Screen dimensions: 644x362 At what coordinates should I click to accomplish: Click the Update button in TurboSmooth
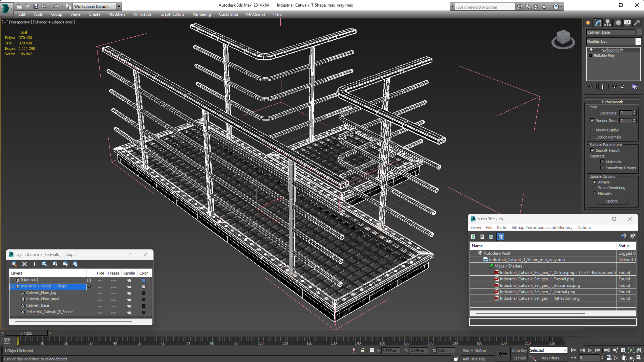click(x=611, y=201)
